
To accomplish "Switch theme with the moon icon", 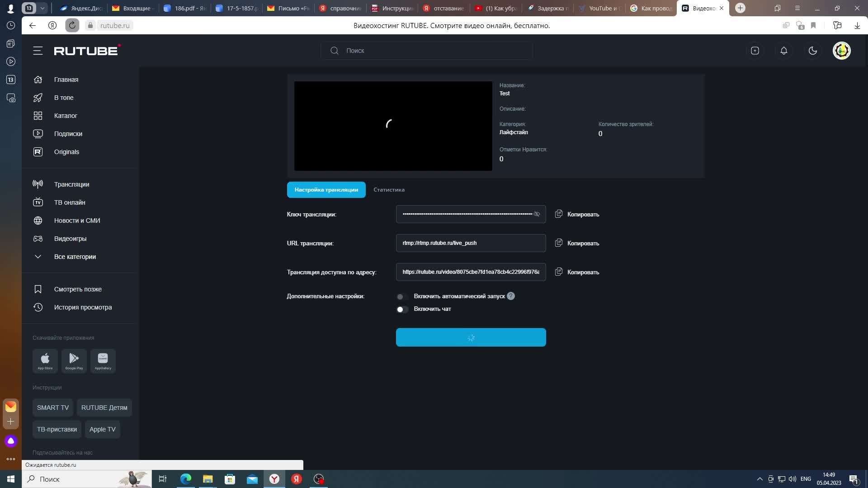I will tap(813, 51).
